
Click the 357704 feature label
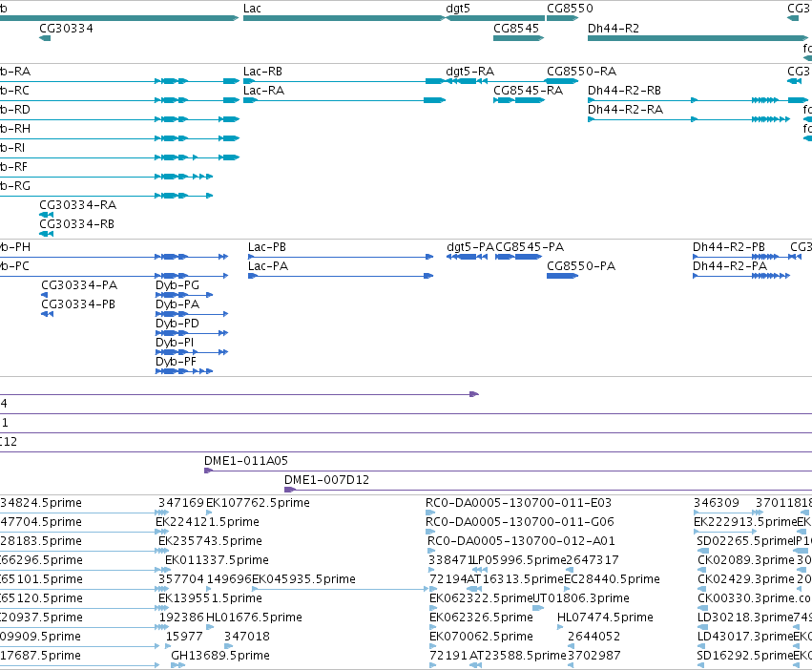(x=180, y=579)
